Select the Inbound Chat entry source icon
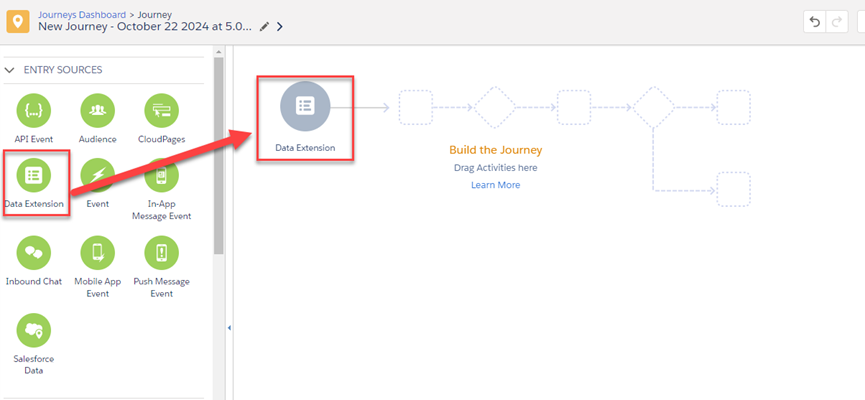This screenshot has height=400, width=865. (x=34, y=253)
